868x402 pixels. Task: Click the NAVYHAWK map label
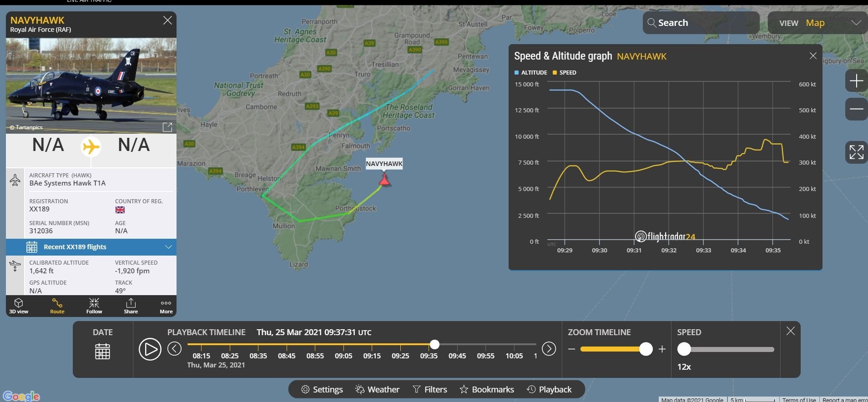click(x=384, y=164)
